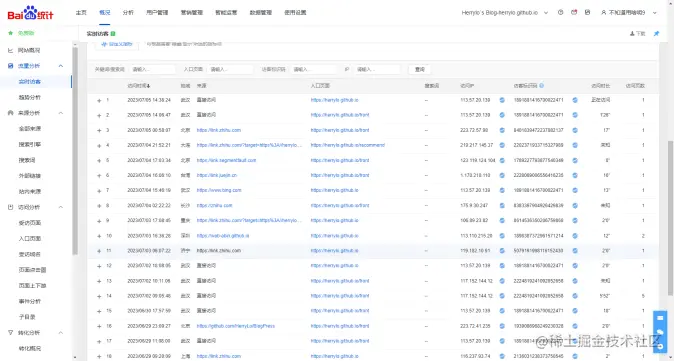Click the download icon in report header

(x=632, y=34)
